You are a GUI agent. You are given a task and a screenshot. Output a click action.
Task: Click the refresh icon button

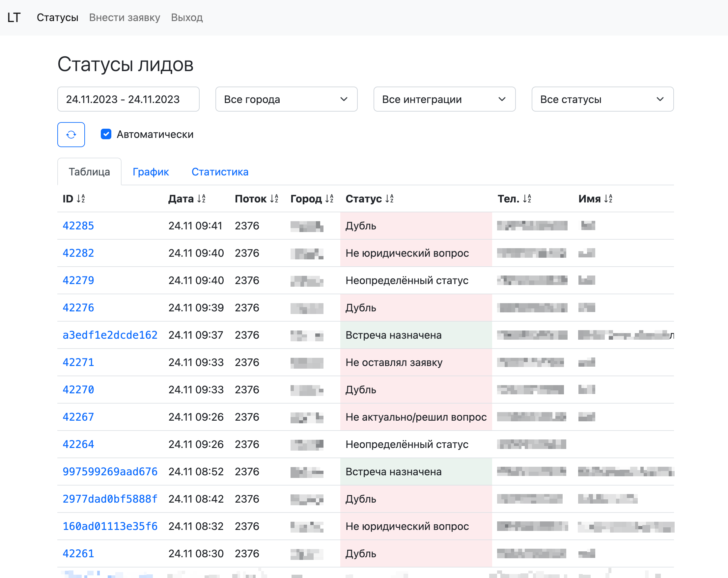pos(71,135)
